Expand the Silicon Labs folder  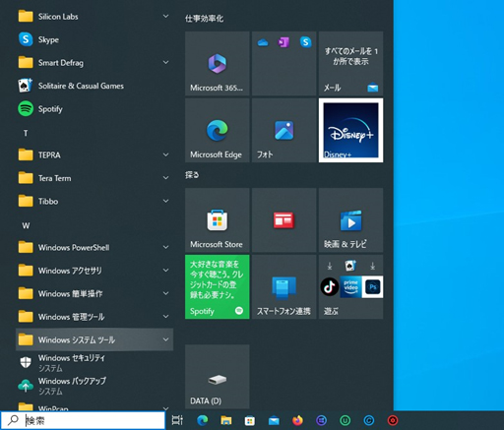pyautogui.click(x=166, y=16)
